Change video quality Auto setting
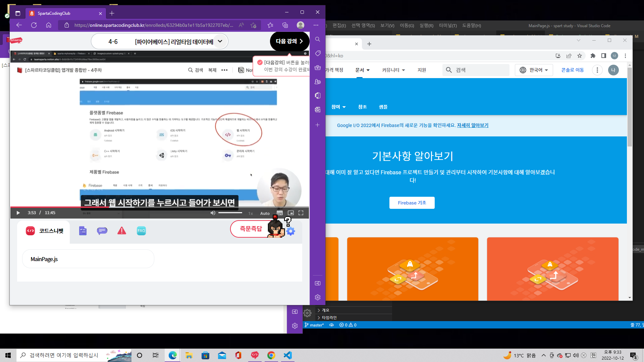Image resolution: width=644 pixels, height=362 pixels. click(x=265, y=213)
